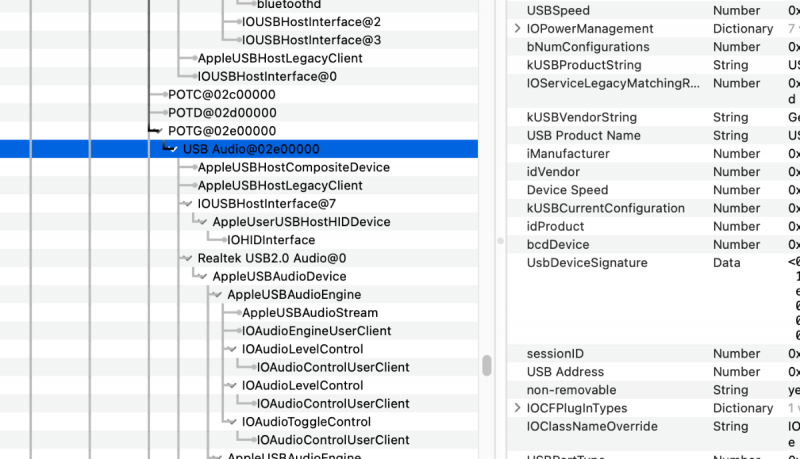Screen dimensions: 800x459
Task: Select the AppleUserUSBHostHIDDevice label
Action: point(302,222)
